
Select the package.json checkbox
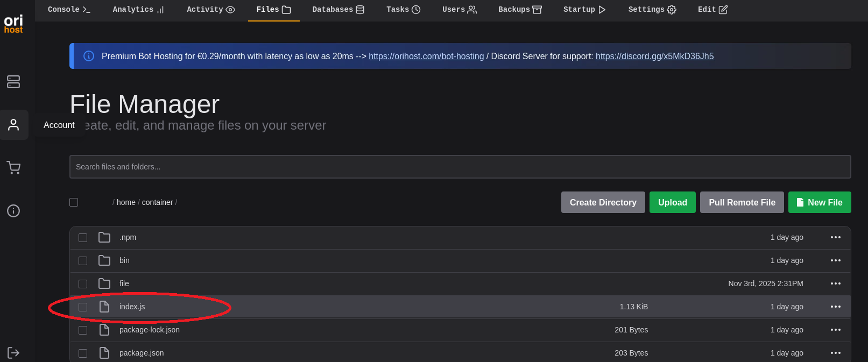(83, 353)
